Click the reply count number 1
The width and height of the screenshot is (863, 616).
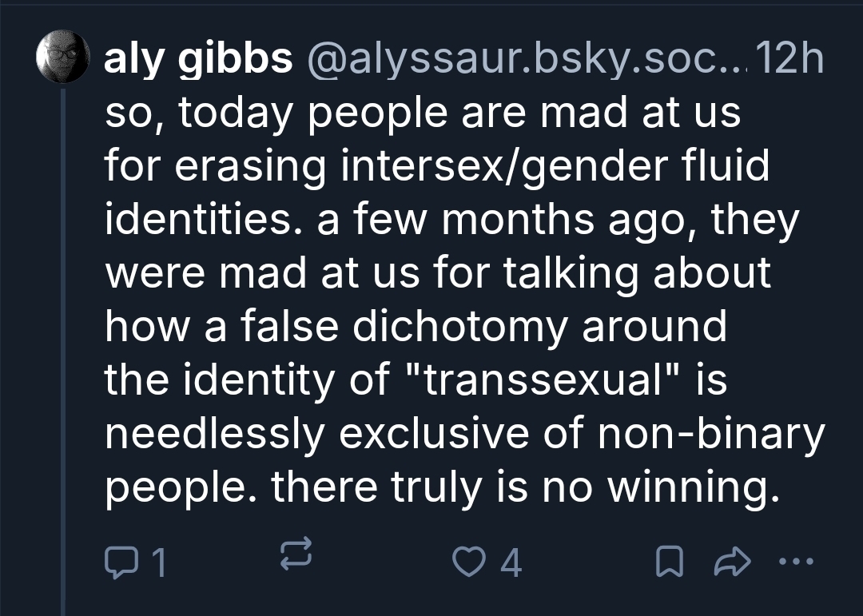coord(158,564)
